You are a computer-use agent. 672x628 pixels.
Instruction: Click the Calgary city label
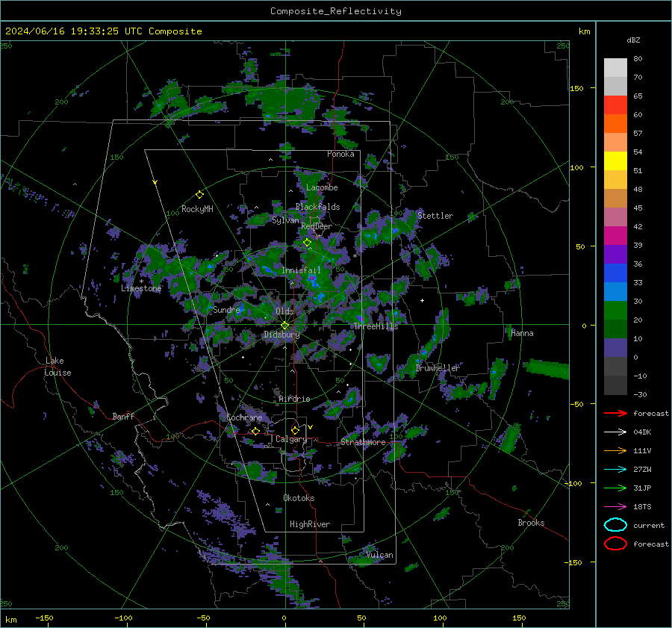(291, 439)
